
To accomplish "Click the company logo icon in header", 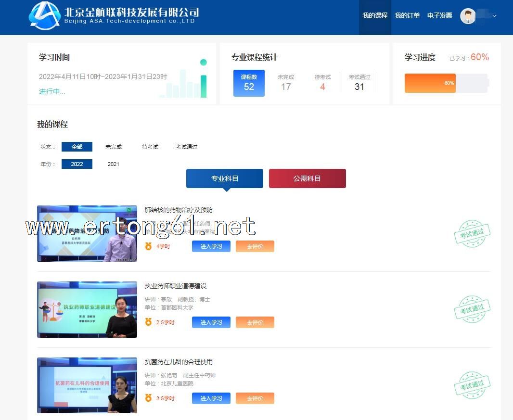I will [44, 15].
